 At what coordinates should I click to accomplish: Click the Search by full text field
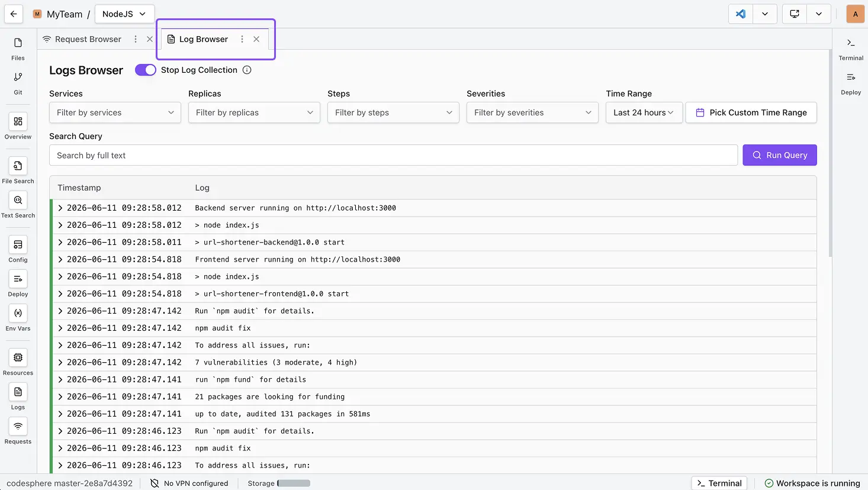tap(393, 155)
